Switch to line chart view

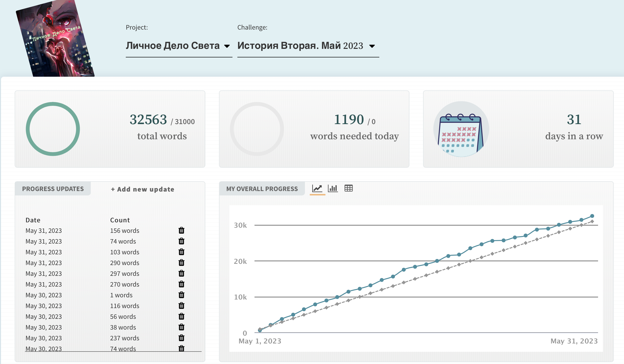point(317,188)
